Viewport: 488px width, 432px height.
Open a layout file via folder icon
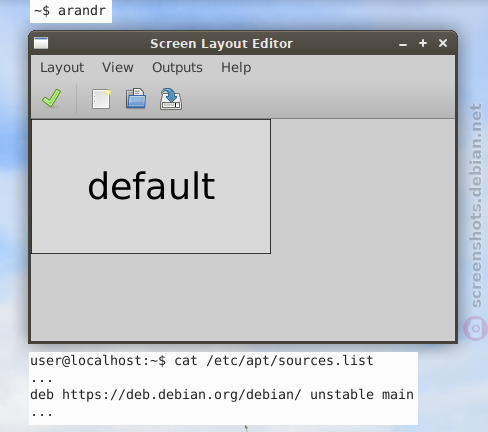coord(136,98)
